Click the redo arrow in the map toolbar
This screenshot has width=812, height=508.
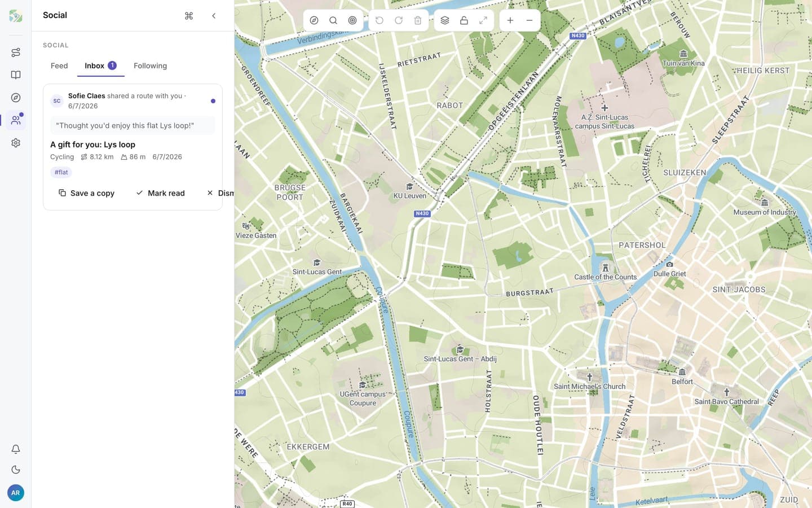[399, 20]
